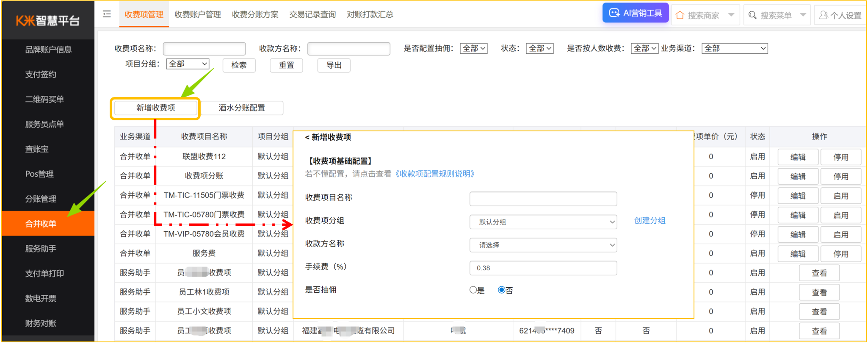Open 项目分组 filter dropdown
Viewport: 868px width, 344px height.
188,64
